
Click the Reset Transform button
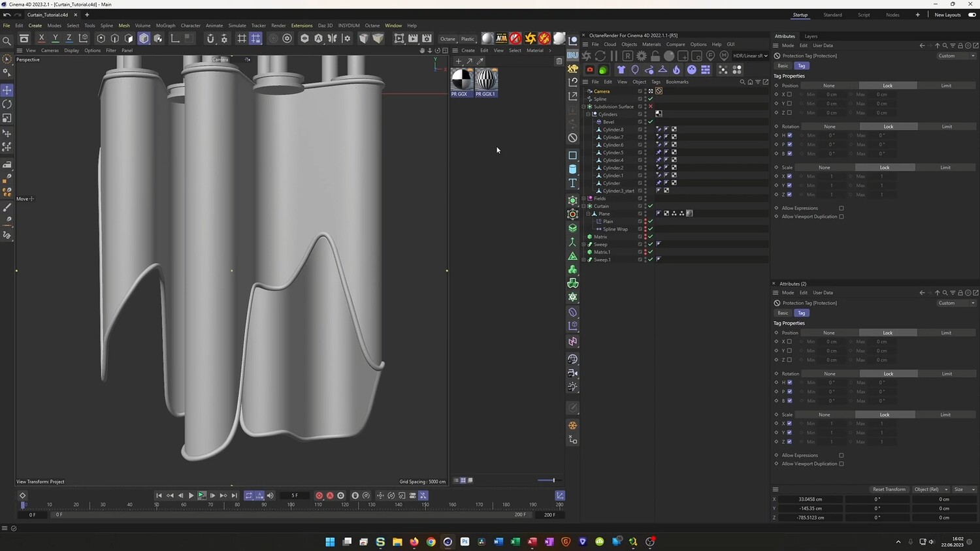click(x=889, y=489)
